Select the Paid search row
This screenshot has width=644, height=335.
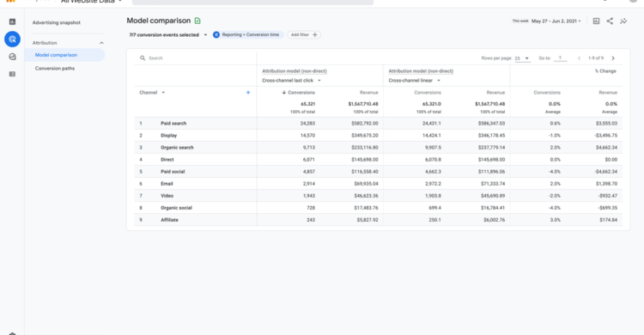pyautogui.click(x=379, y=124)
